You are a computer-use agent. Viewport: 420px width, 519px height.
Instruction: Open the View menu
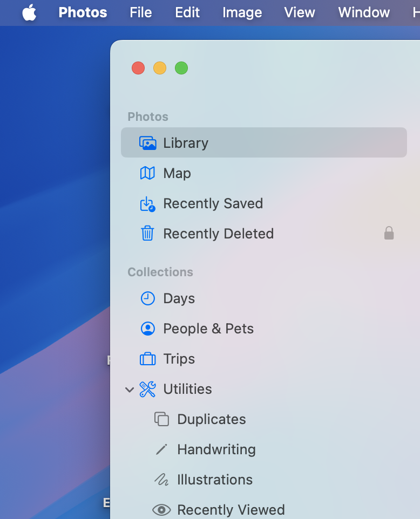point(300,12)
